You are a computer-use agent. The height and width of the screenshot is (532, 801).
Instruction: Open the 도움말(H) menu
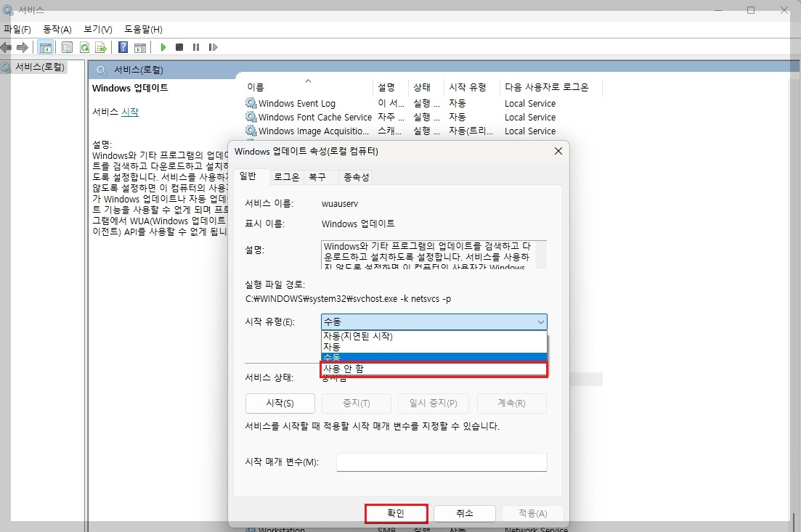(144, 29)
